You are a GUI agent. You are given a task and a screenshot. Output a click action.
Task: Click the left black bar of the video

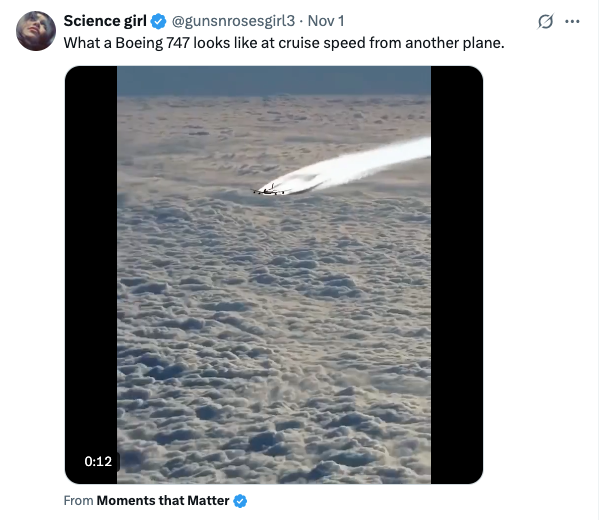[91, 270]
